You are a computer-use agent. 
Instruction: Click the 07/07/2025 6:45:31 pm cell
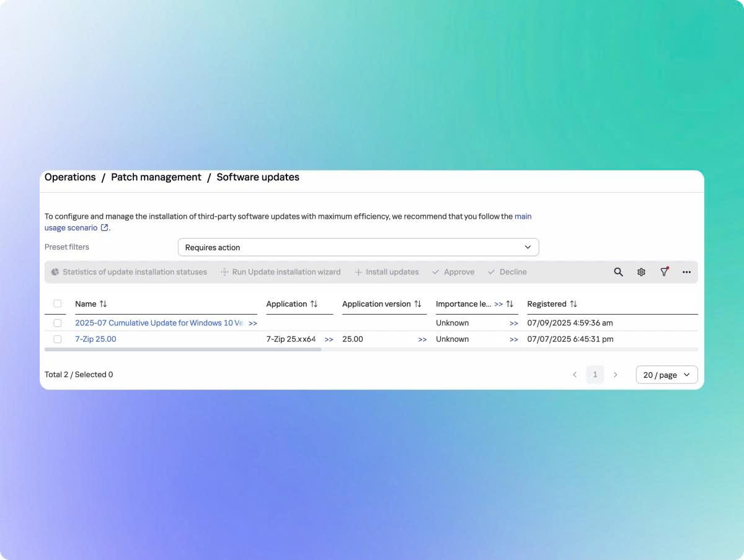(570, 339)
